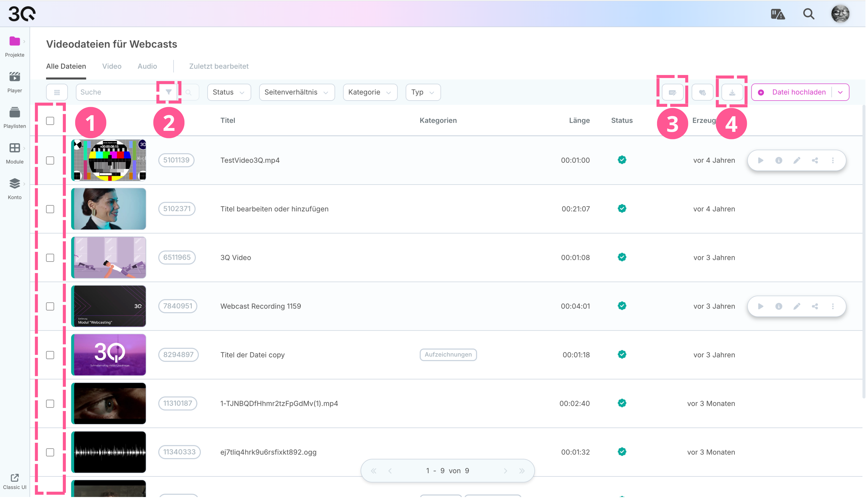Check the box for 3Q Video row
This screenshot has width=868, height=498.
pos(50,258)
